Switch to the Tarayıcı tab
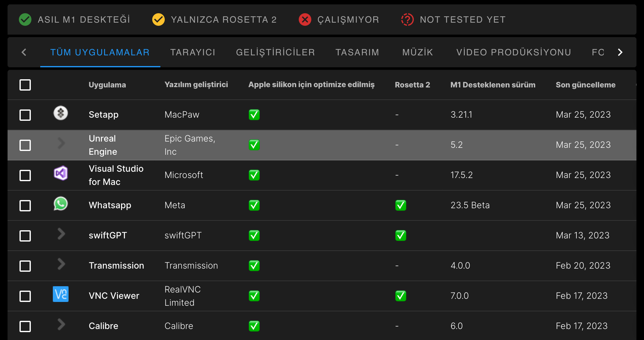The image size is (644, 340). point(193,52)
